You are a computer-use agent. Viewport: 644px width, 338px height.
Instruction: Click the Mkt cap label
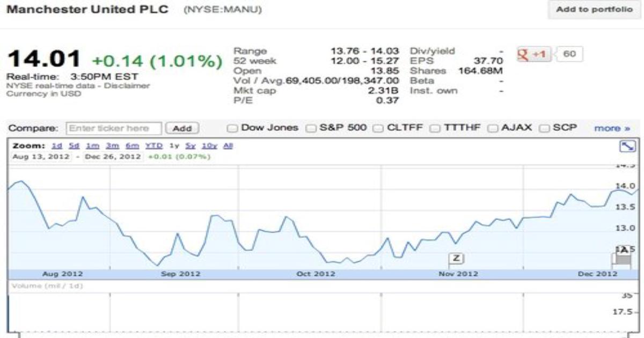(255, 91)
